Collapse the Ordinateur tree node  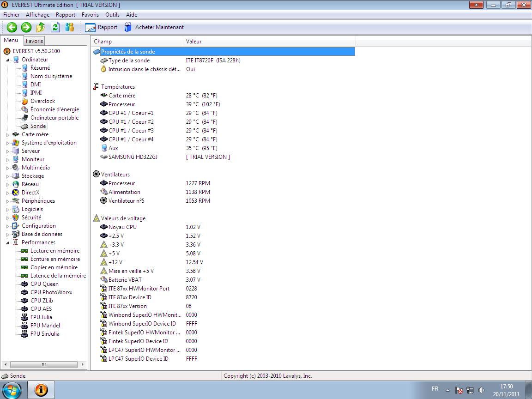pos(7,60)
